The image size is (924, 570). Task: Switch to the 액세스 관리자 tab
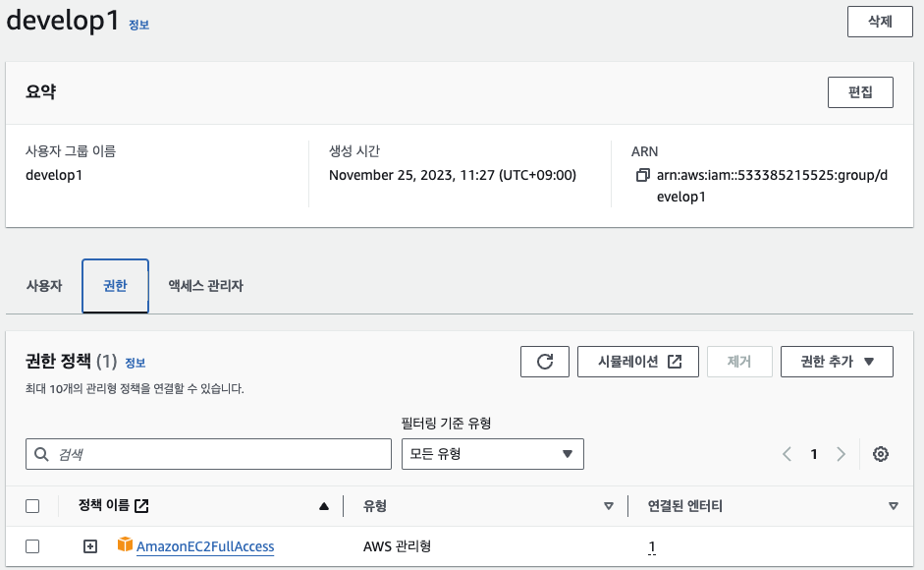coord(205,286)
